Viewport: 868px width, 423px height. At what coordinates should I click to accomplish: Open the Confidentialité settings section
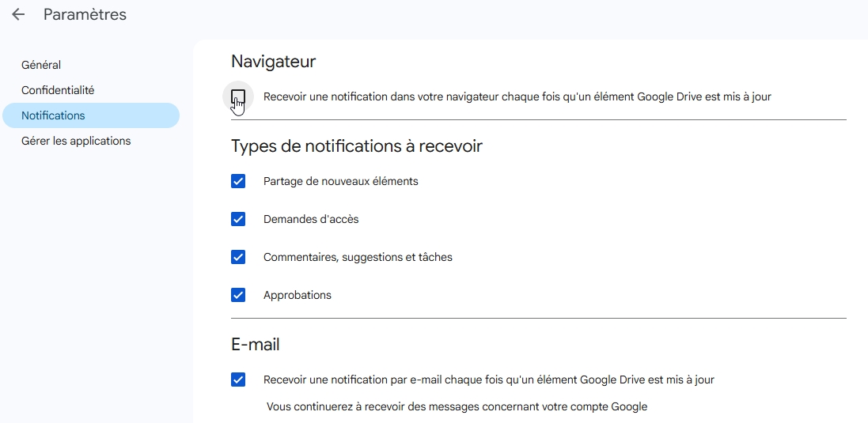tap(58, 90)
